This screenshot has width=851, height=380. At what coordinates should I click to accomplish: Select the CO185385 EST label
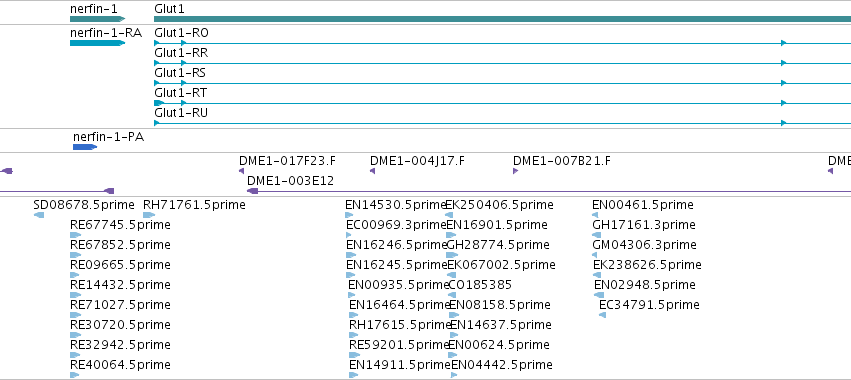[x=480, y=284]
